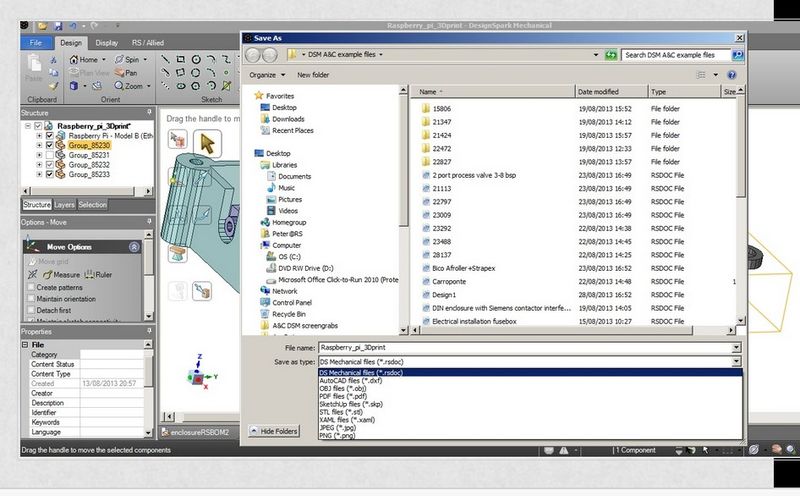Open the 22827 folder
Image resolution: width=800 pixels, height=496 pixels.
click(x=442, y=162)
